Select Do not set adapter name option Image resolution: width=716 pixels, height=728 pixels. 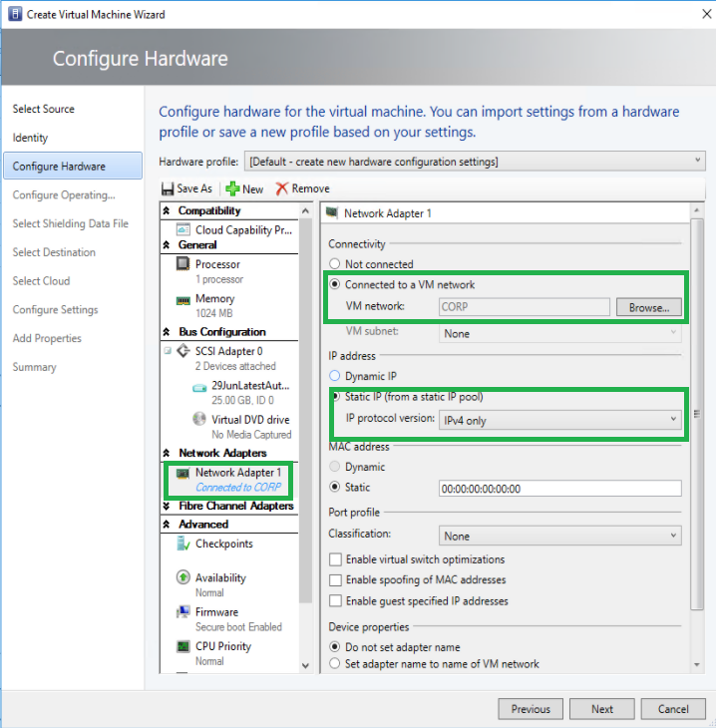334,647
